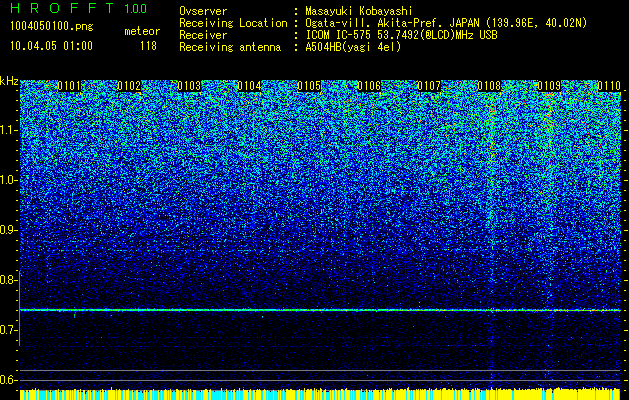This screenshot has height=400, width=629.
Task: Click the meteor label text
Action: click(x=142, y=31)
